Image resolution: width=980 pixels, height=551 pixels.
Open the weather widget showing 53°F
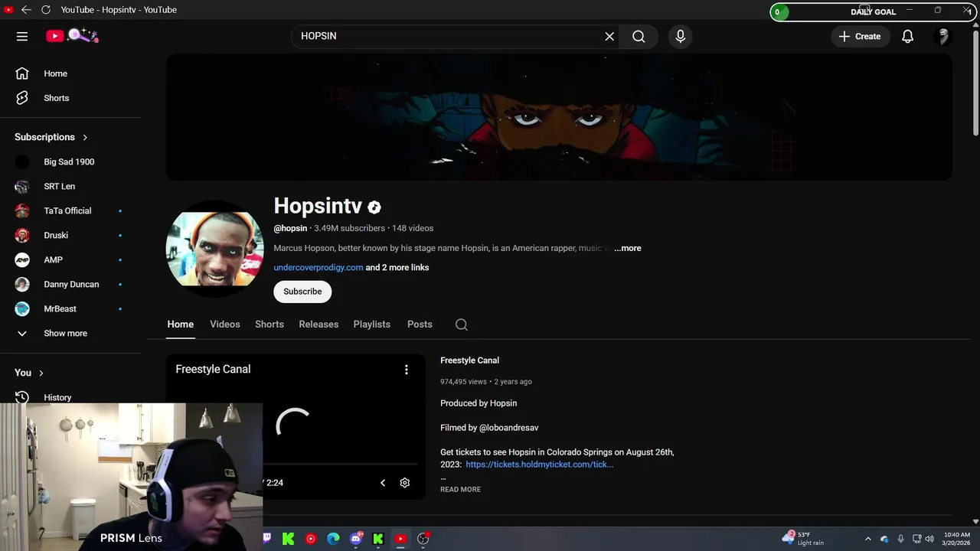pyautogui.click(x=803, y=539)
